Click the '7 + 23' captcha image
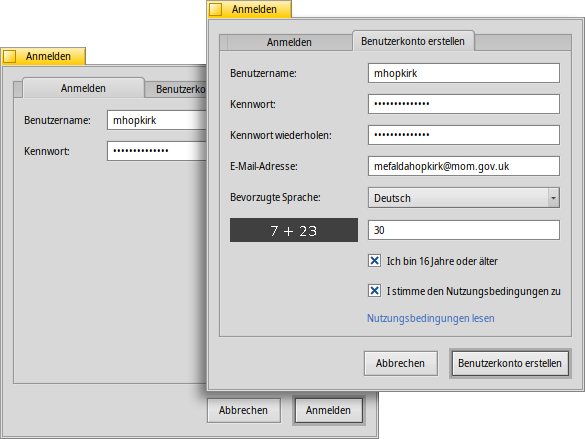This screenshot has height=439, width=585. click(294, 230)
